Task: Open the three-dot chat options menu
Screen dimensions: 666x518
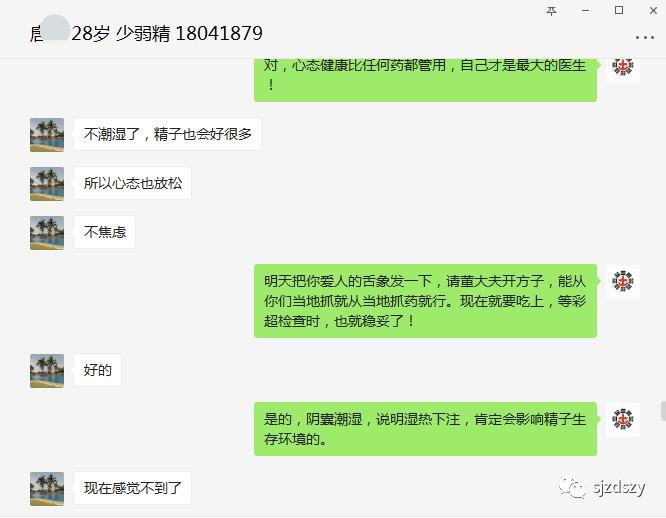Action: pyautogui.click(x=644, y=37)
